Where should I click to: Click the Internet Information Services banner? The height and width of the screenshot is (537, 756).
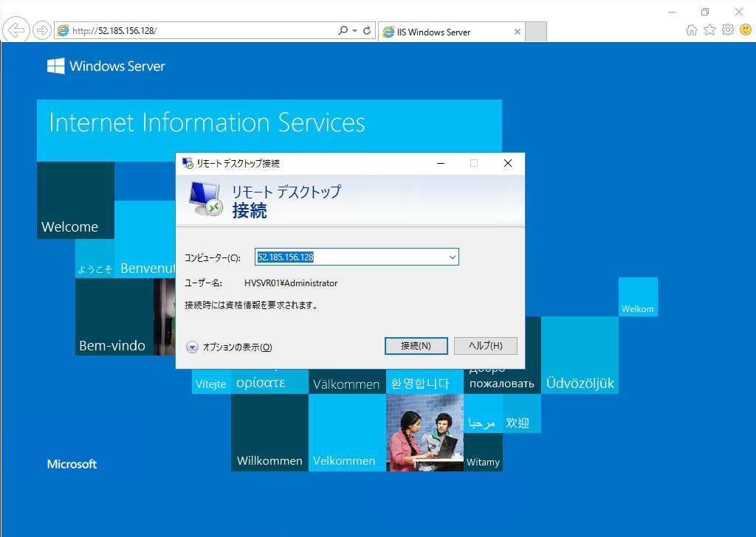(x=269, y=131)
